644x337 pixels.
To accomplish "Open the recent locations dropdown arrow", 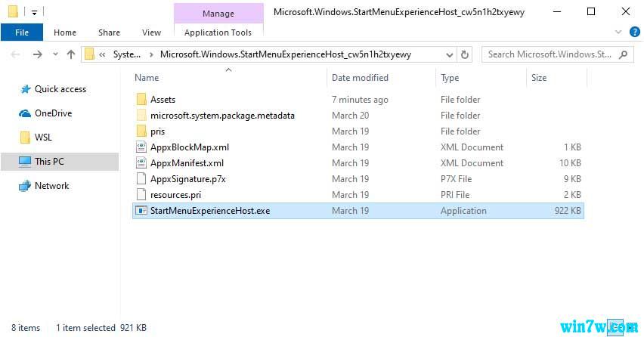I will pyautogui.click(x=54, y=54).
